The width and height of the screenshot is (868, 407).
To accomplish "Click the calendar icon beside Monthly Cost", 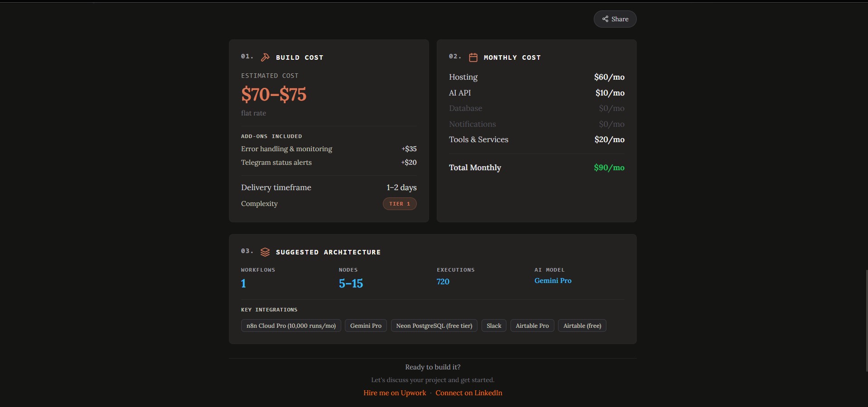I will 473,57.
